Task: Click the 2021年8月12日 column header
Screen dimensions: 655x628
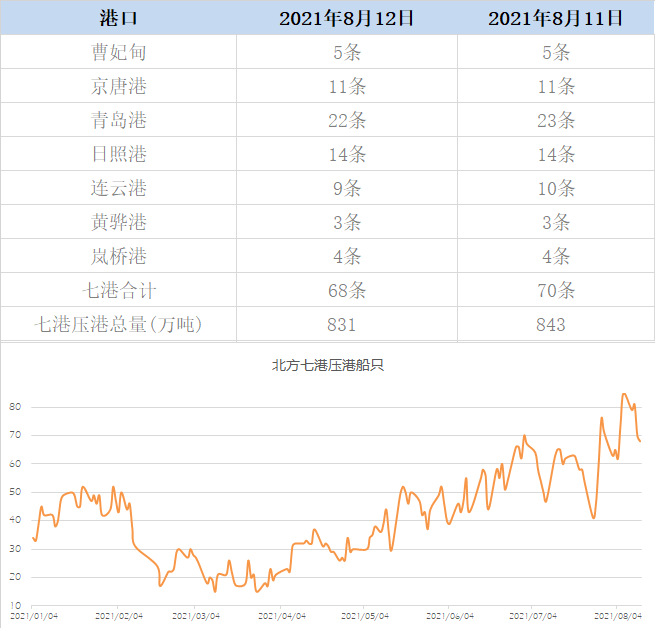Action: pos(346,19)
